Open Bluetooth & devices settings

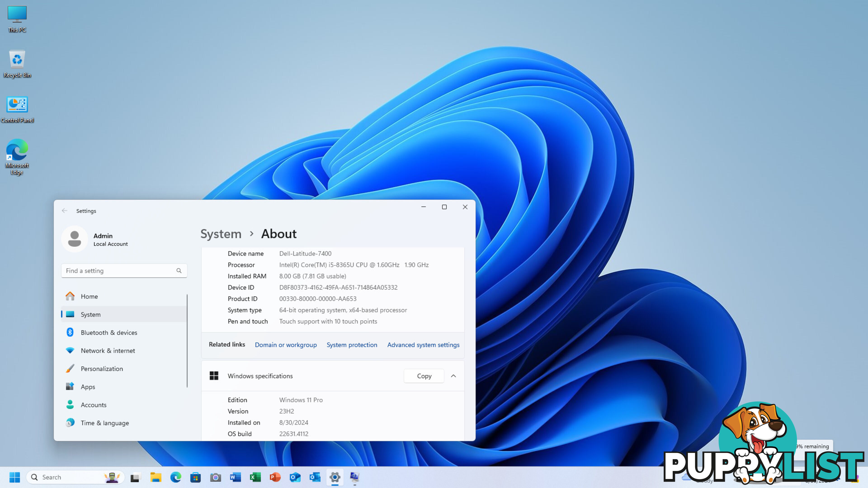click(x=124, y=332)
